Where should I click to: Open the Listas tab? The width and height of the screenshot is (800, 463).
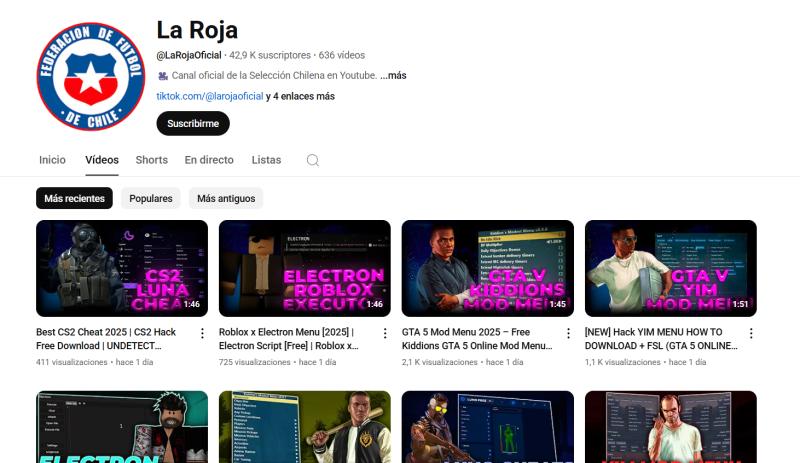(266, 160)
